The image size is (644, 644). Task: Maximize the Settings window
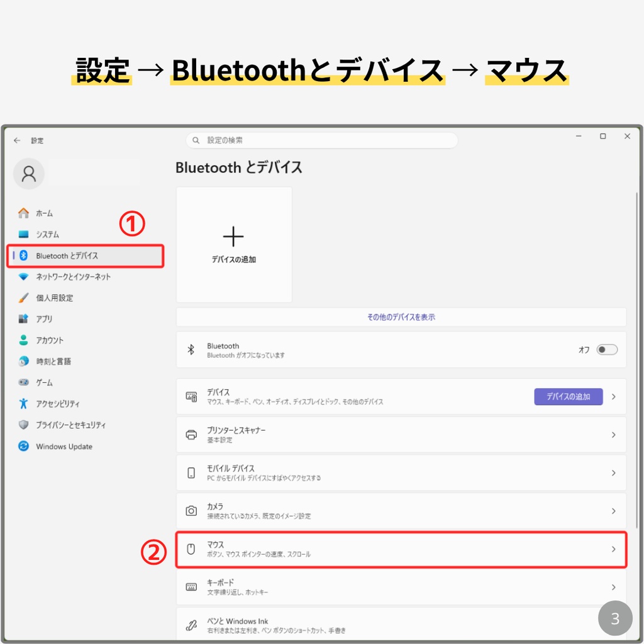[x=603, y=136]
